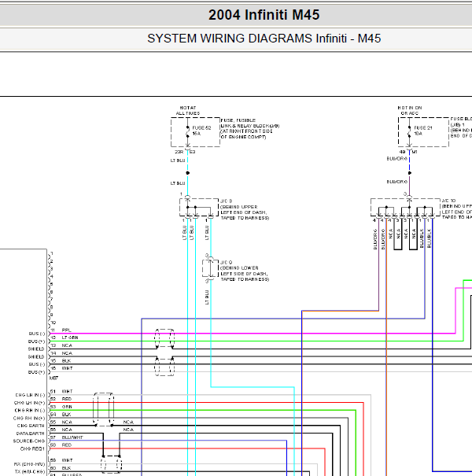Select the "SHIELD" label at pin 14
The image size is (472, 476).
[x=36, y=356]
